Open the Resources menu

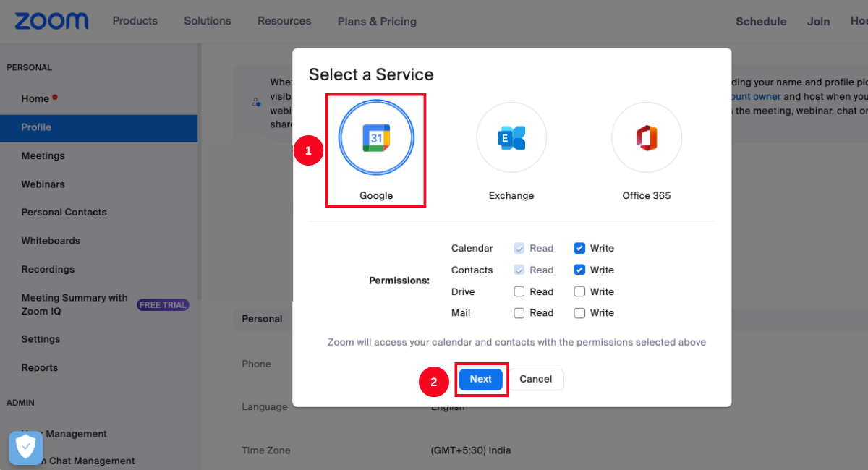pos(284,21)
